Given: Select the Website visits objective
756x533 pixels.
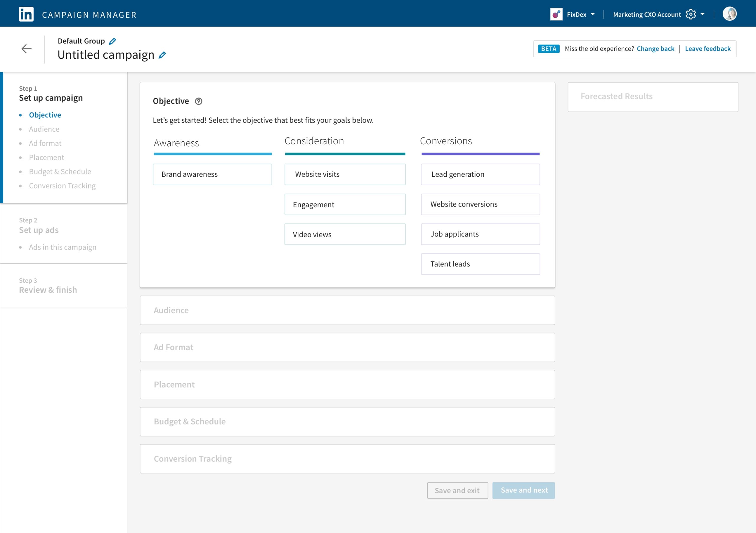Looking at the screenshot, I should click(x=345, y=174).
